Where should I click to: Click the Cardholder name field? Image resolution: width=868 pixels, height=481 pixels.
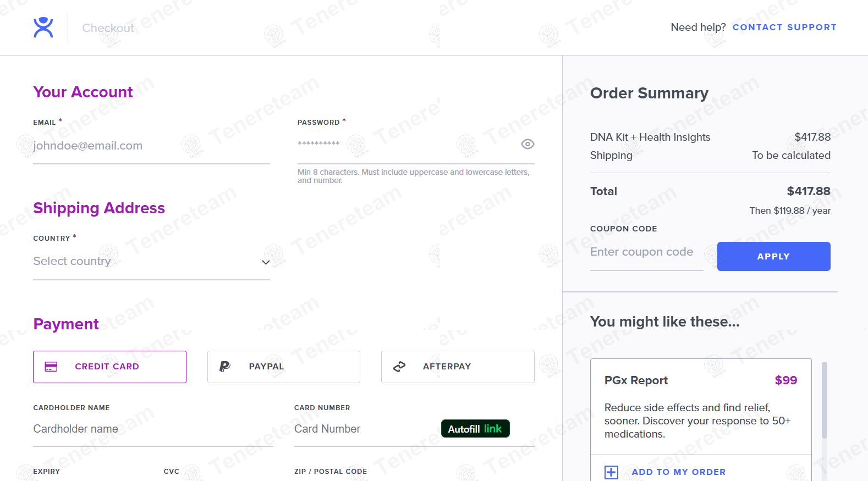coord(153,429)
